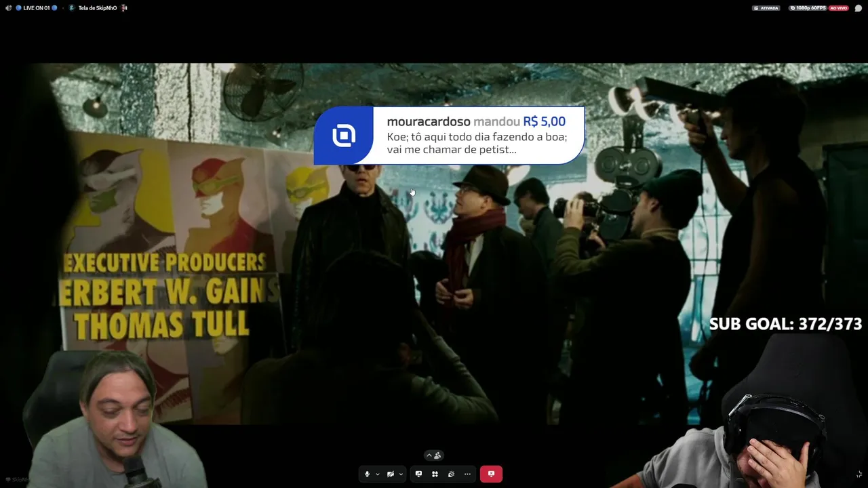The width and height of the screenshot is (868, 488).
Task: Click the THOMAS TULL credit text
Action: 161,325
